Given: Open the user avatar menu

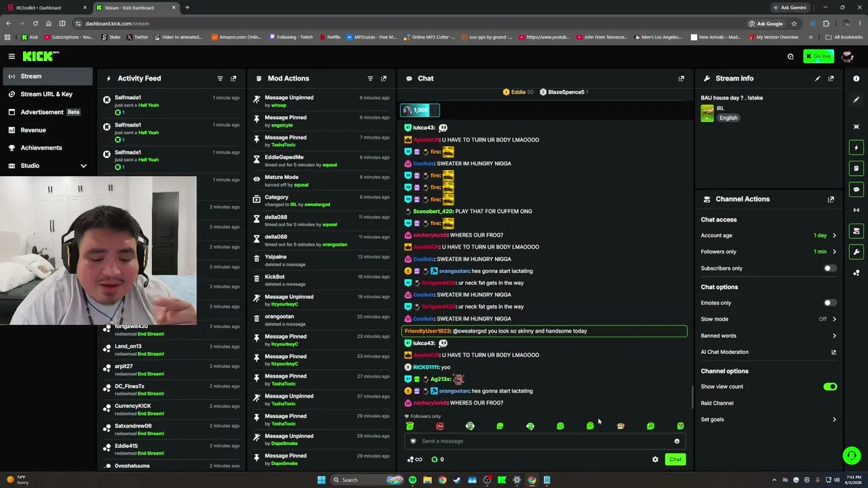Looking at the screenshot, I should click(847, 56).
